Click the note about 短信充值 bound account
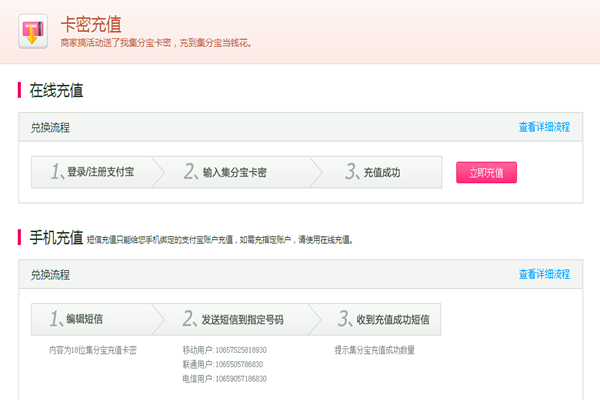The width and height of the screenshot is (600, 400). [x=220, y=240]
